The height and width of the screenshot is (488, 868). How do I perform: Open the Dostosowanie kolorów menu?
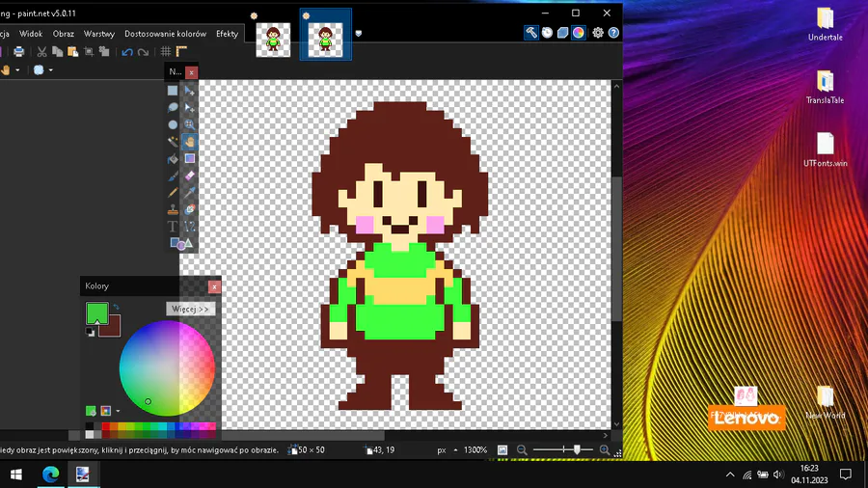point(165,34)
